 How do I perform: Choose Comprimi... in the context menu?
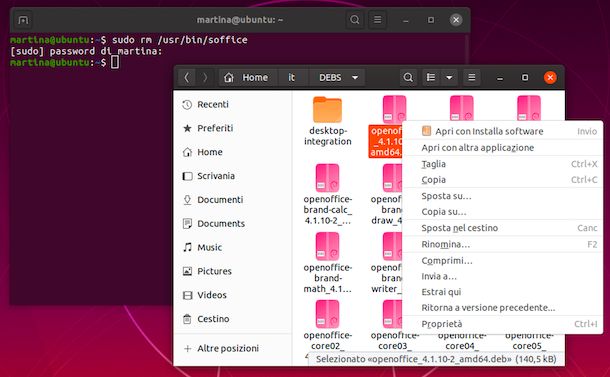(x=503, y=261)
